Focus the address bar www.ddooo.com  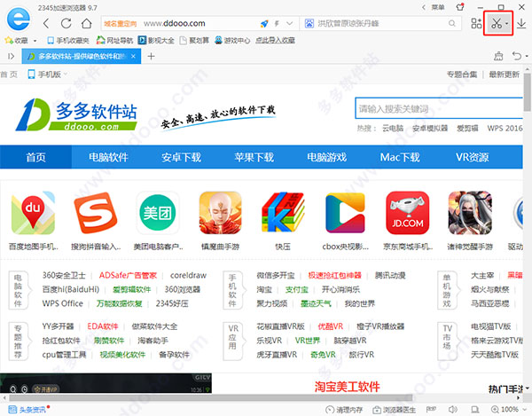coord(175,23)
